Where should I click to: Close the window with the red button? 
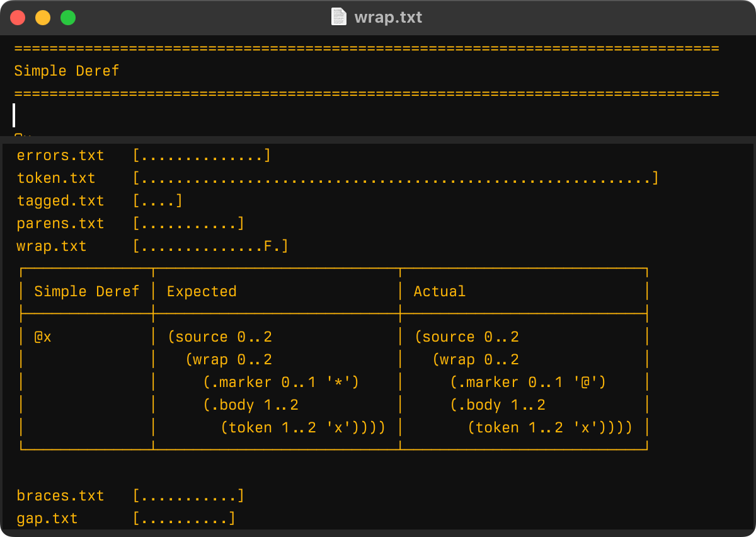[x=18, y=18]
